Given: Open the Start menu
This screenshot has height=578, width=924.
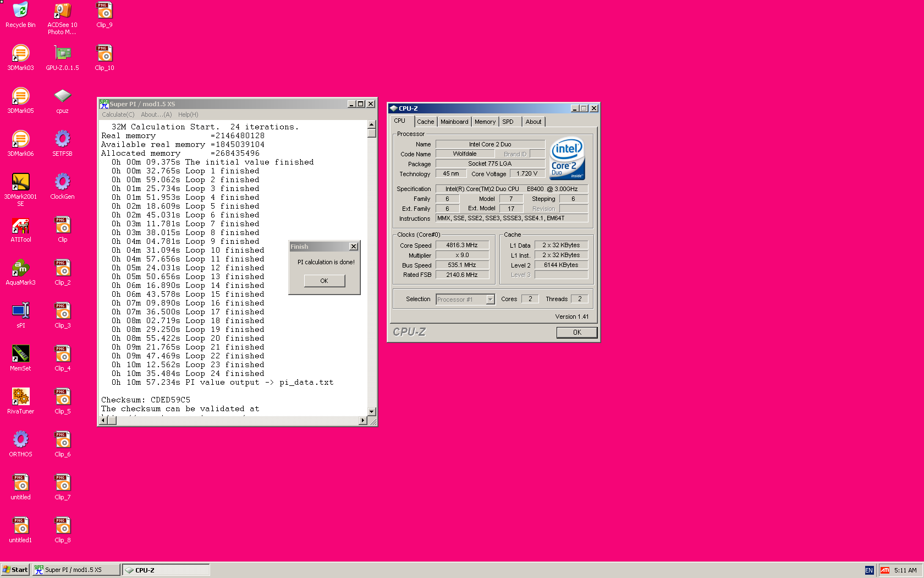Looking at the screenshot, I should tap(15, 570).
